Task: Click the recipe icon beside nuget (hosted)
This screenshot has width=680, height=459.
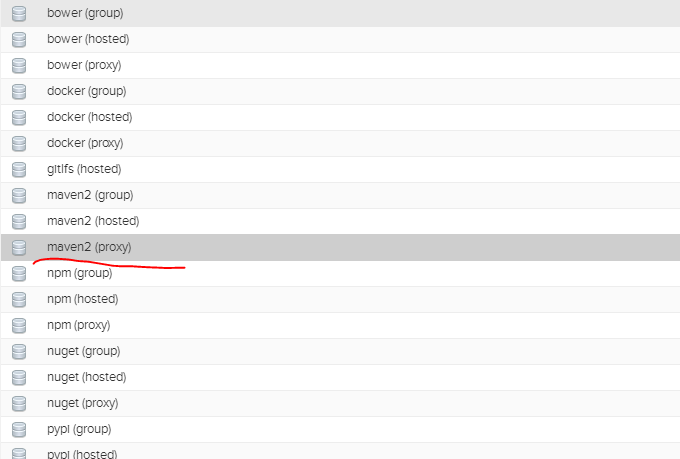Action: pyautogui.click(x=19, y=378)
